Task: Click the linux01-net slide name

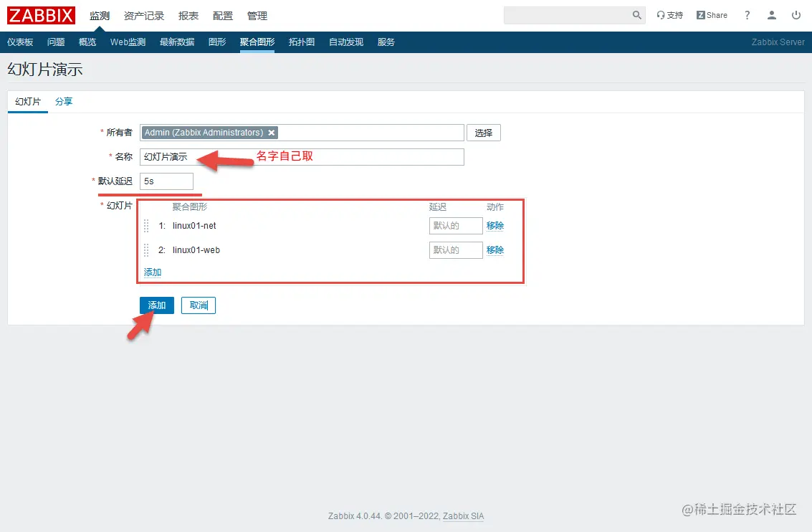Action: click(194, 225)
